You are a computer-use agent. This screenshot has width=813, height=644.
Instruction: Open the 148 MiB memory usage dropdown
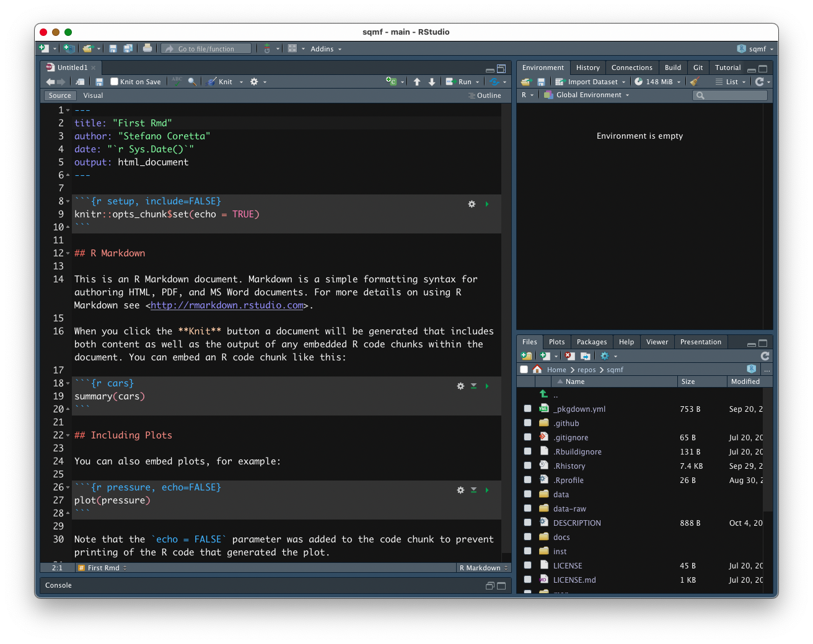pyautogui.click(x=657, y=82)
